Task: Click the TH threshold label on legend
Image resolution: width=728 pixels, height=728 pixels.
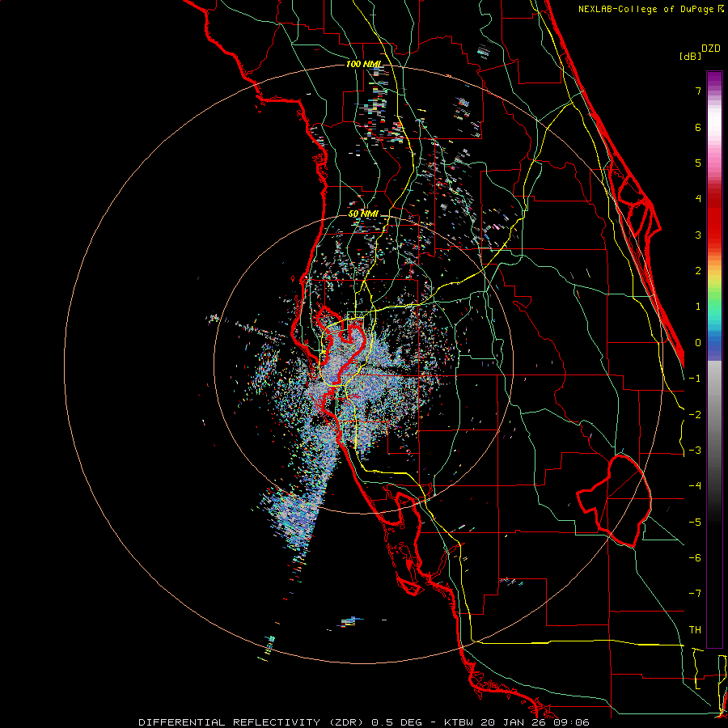Action: [x=695, y=630]
